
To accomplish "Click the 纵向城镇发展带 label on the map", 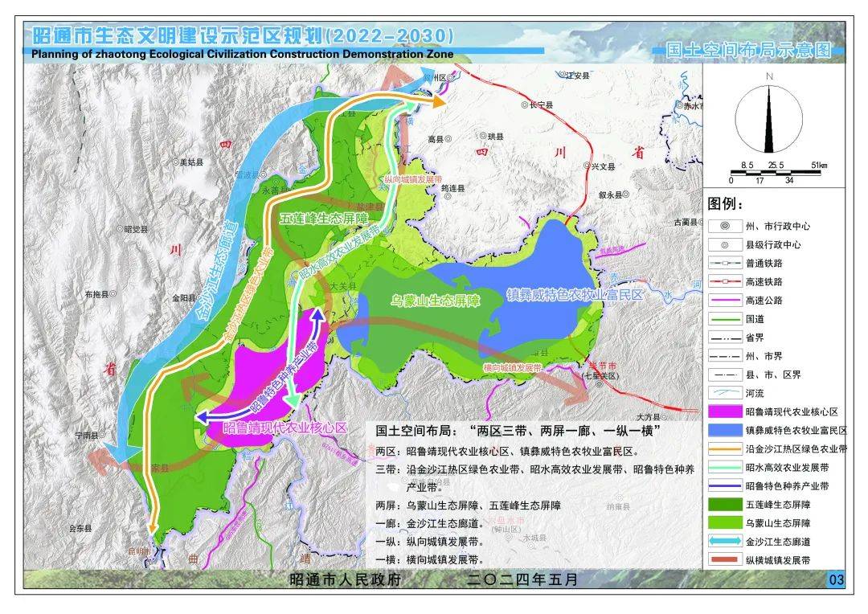I will click(x=414, y=179).
